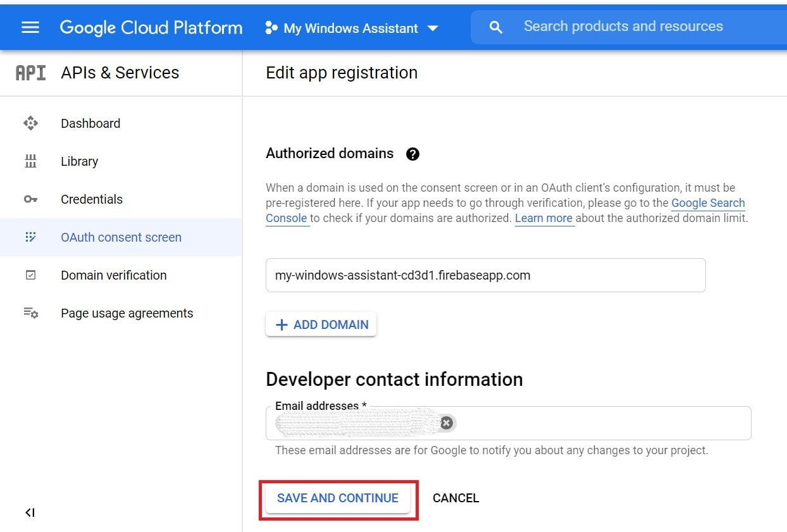This screenshot has width=787, height=532.
Task: Open Credentials in the sidebar
Action: [x=92, y=199]
